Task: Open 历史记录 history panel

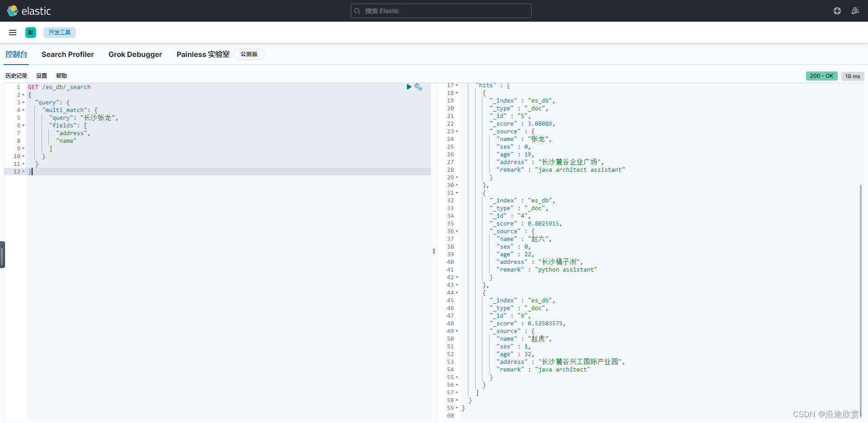Action: pos(16,76)
